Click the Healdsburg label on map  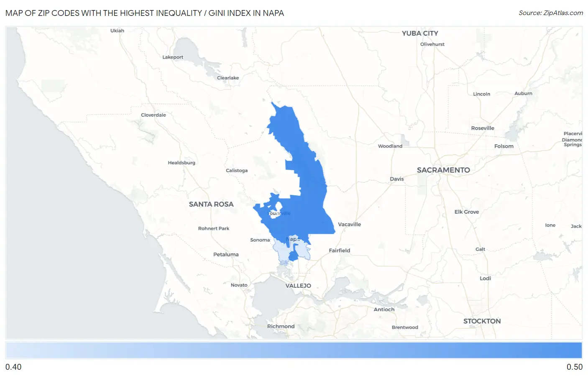point(182,163)
